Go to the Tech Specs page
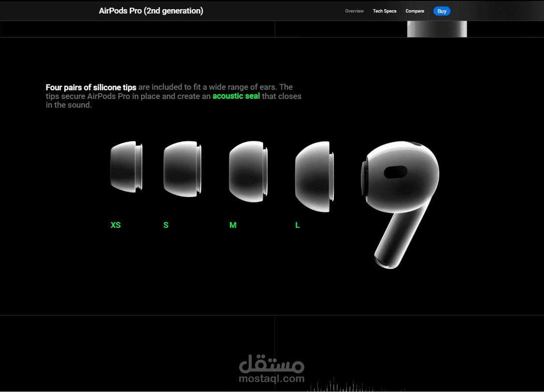Screen dimensions: 544x392 point(385,11)
